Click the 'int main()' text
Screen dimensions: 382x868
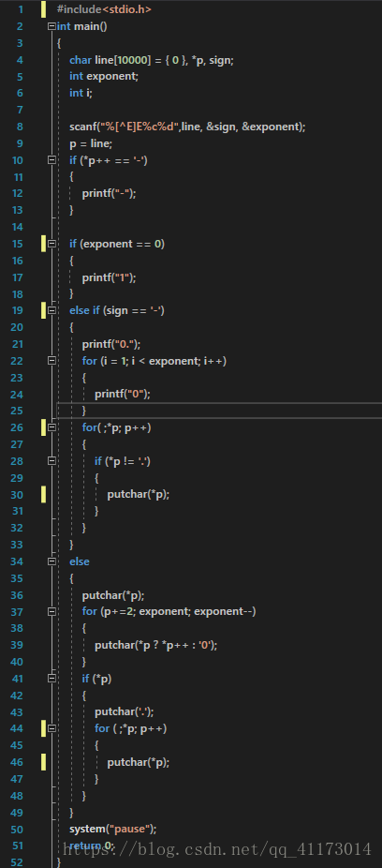point(81,26)
